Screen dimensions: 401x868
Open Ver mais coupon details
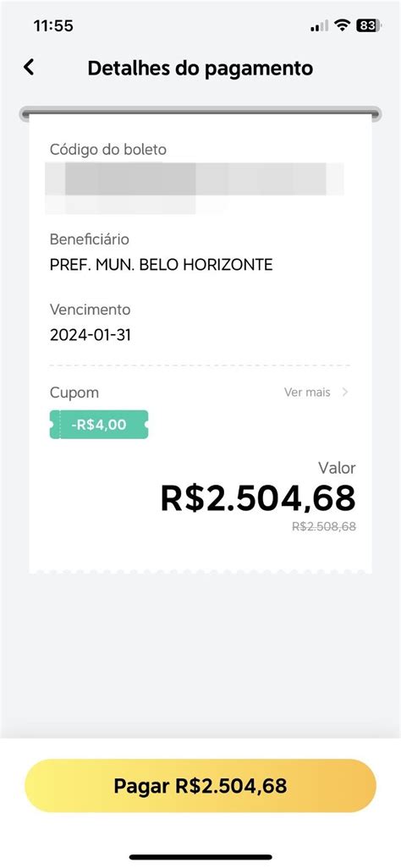point(307,393)
